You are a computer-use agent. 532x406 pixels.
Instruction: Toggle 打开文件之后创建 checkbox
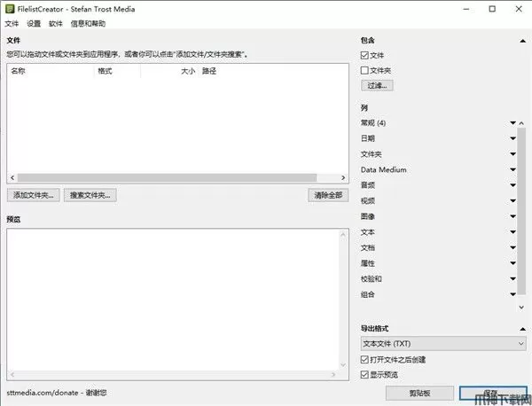[x=364, y=359]
